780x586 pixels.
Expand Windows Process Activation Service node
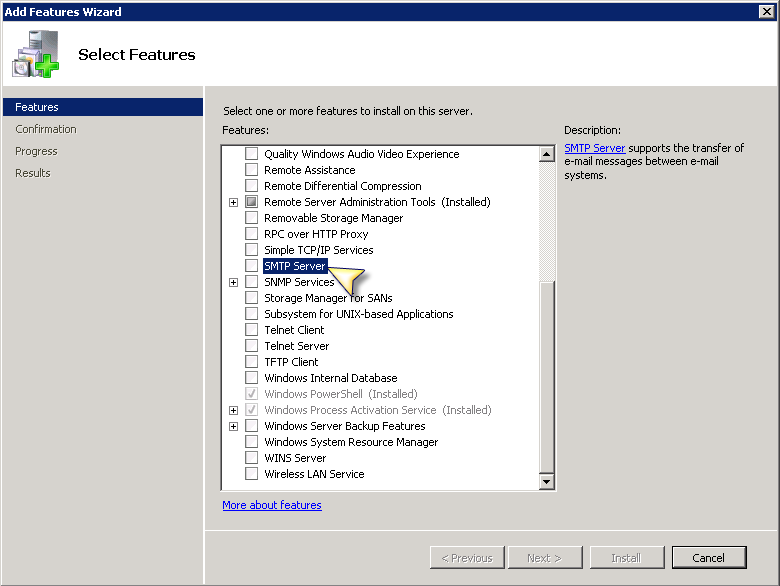point(233,410)
